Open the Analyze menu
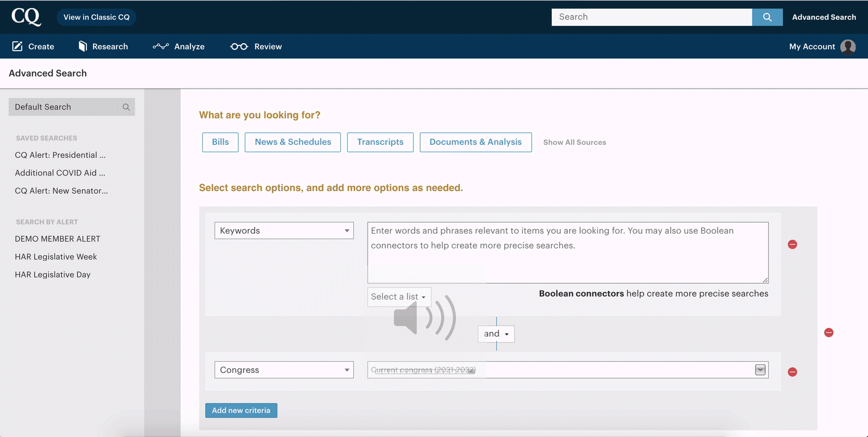The image size is (868, 437). (179, 47)
